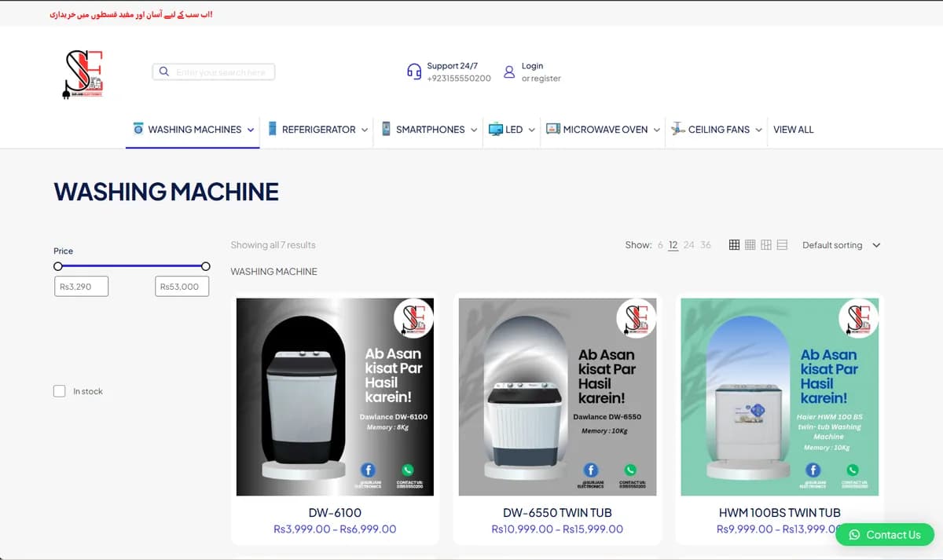This screenshot has width=943, height=560.
Task: Click the refrigerator category icon
Action: [x=273, y=129]
